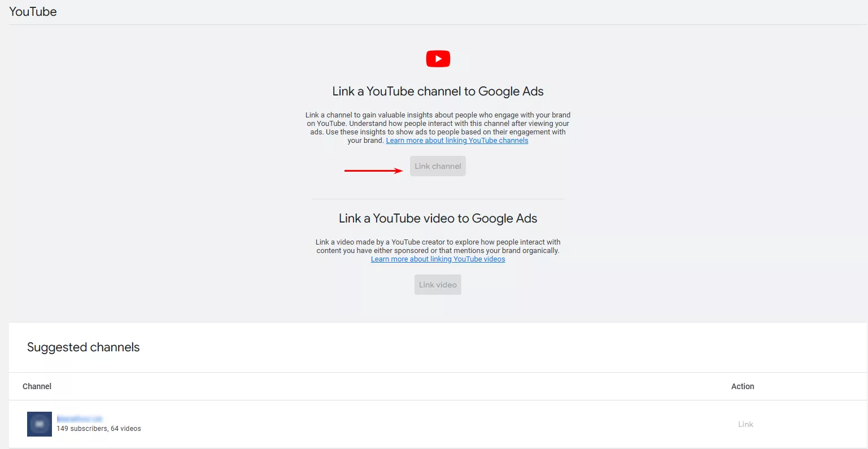The image size is (868, 449).
Task: Open "Learn more about linking YouTube channels" link
Action: tap(456, 140)
